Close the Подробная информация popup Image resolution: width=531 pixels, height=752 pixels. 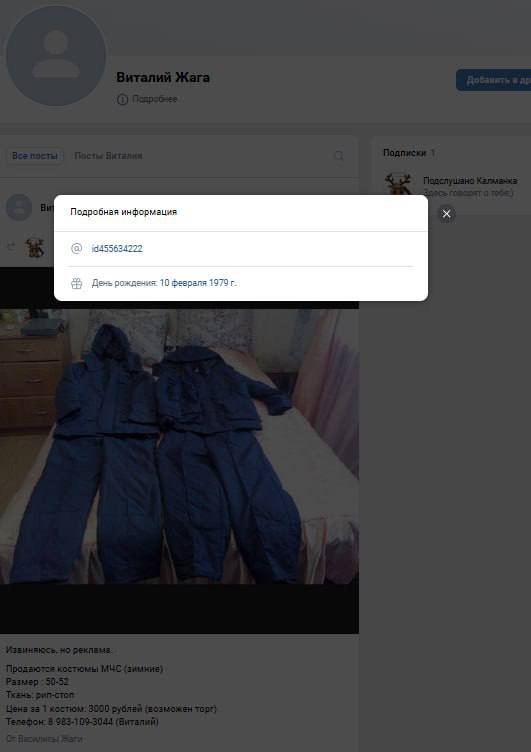point(446,214)
